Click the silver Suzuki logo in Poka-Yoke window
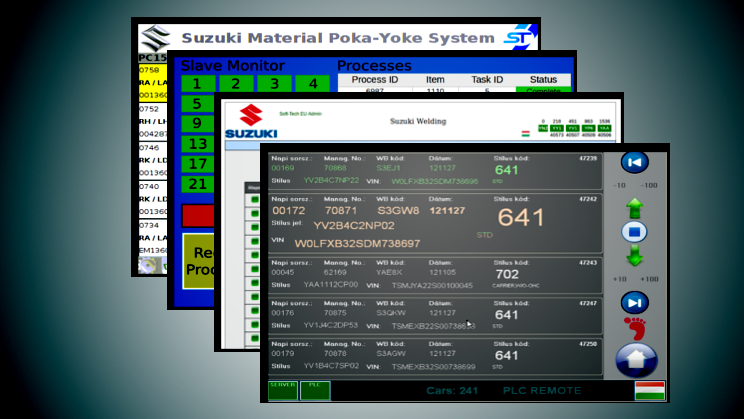 point(155,38)
